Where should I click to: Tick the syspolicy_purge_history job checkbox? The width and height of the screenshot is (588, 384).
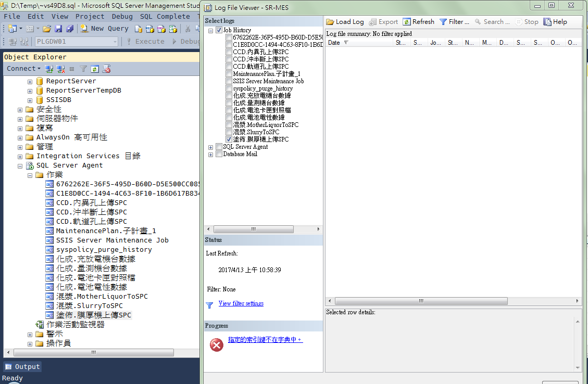point(229,88)
